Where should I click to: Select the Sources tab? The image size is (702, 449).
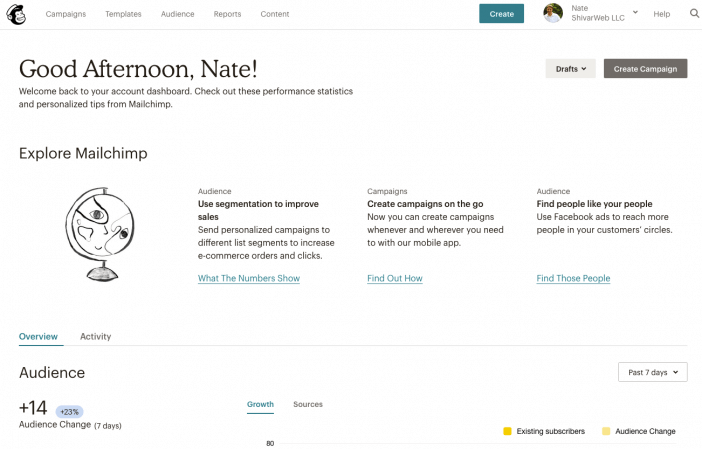pos(308,404)
